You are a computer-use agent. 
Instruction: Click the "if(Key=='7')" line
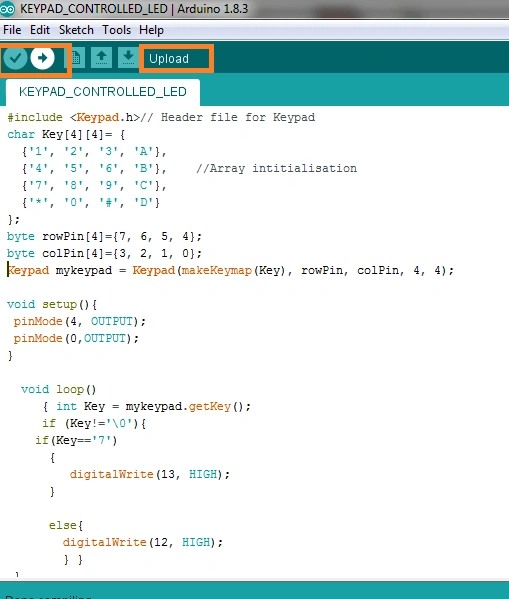pyautogui.click(x=76, y=440)
